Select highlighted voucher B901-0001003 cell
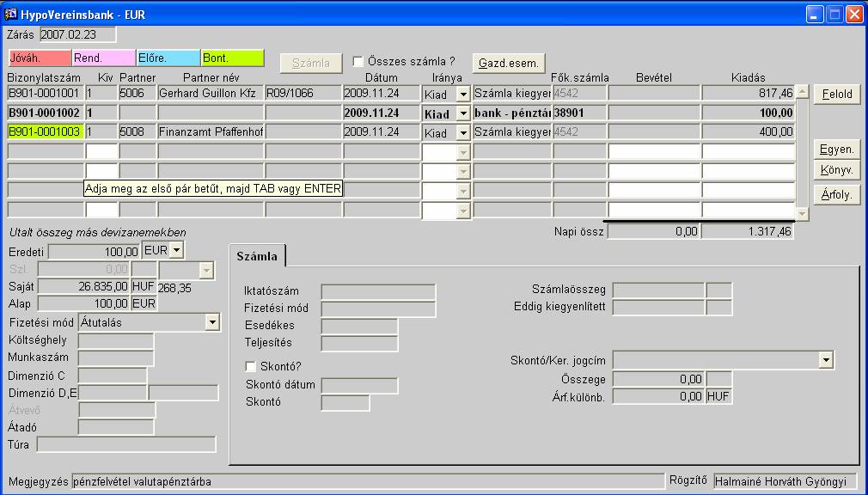 pyautogui.click(x=46, y=131)
